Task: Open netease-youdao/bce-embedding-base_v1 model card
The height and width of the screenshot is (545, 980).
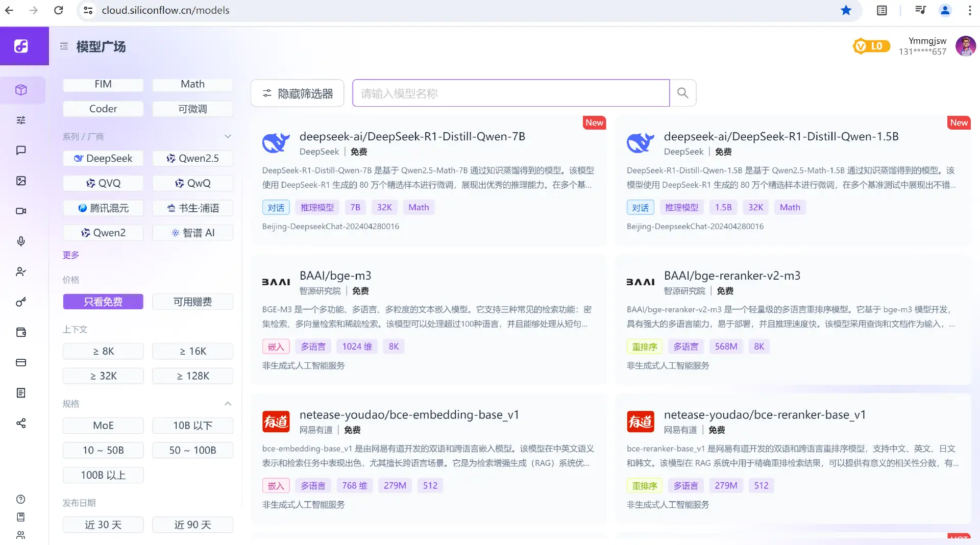Action: (x=428, y=459)
